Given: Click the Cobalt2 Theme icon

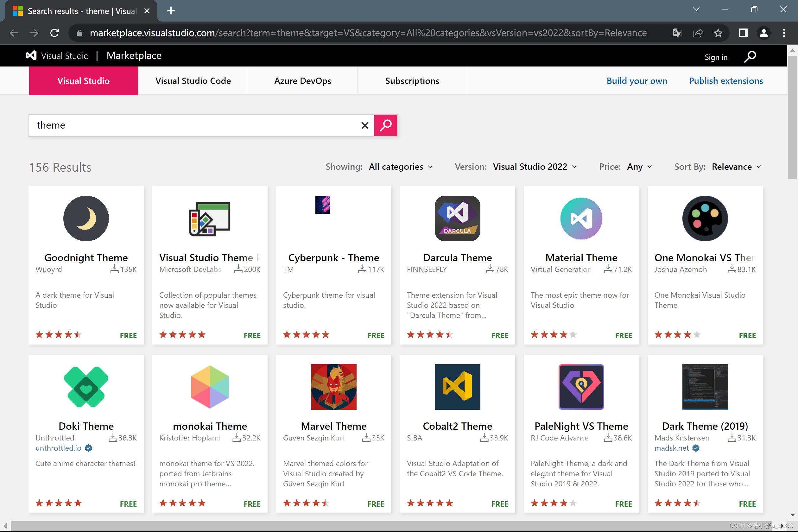Looking at the screenshot, I should [457, 386].
